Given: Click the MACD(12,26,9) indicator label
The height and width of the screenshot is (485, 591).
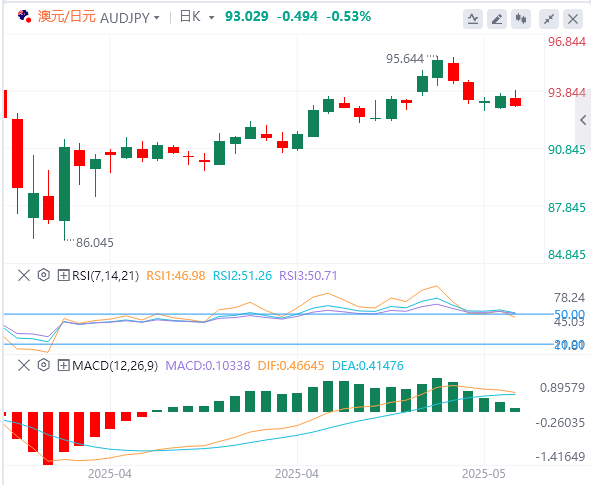Looking at the screenshot, I should tap(115, 366).
